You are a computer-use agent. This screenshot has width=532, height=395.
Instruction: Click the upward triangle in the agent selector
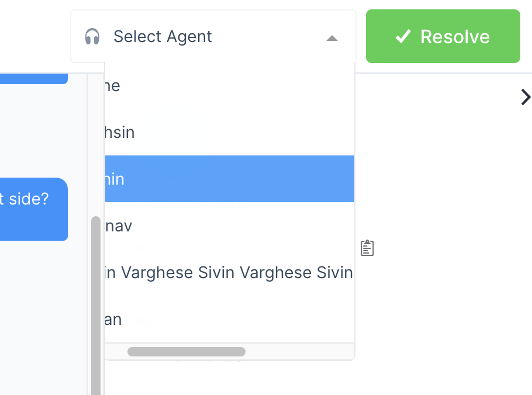[332, 39]
